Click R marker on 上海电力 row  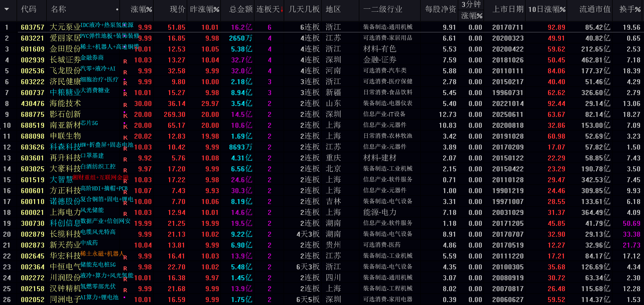(x=125, y=214)
